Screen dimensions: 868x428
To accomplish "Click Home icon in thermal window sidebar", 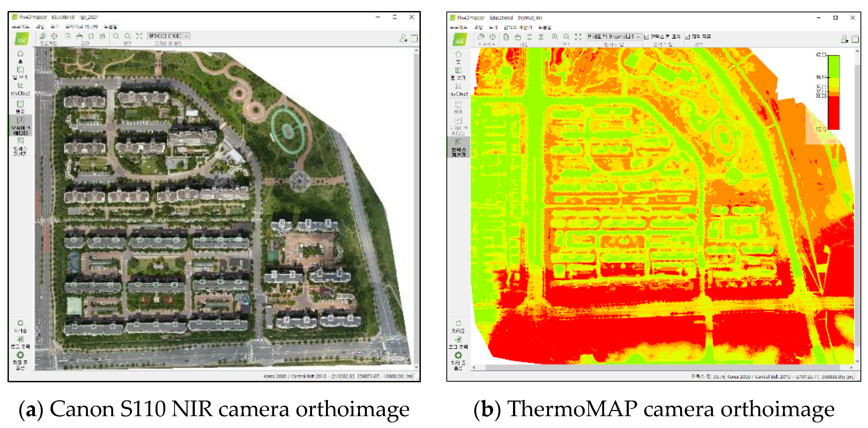I will (458, 55).
